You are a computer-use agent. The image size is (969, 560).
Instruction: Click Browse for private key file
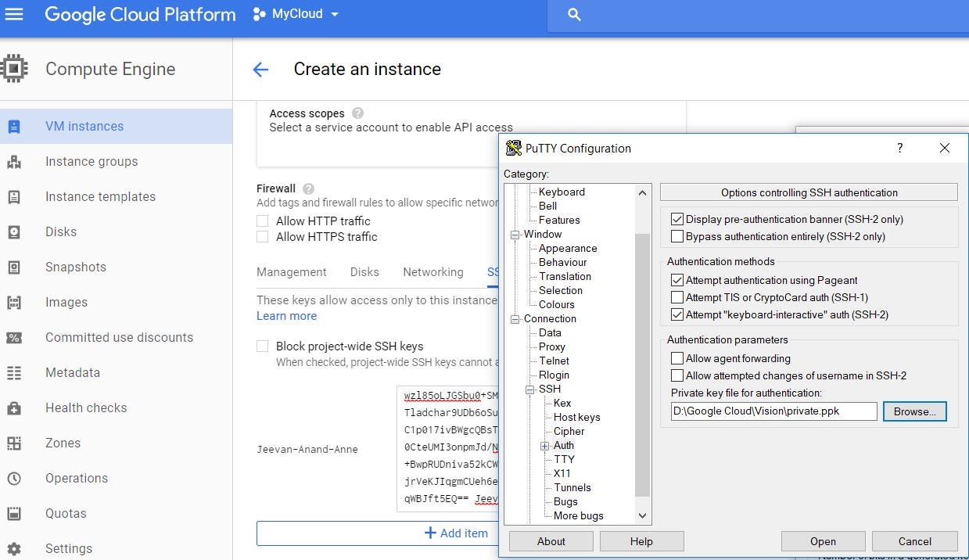point(915,411)
